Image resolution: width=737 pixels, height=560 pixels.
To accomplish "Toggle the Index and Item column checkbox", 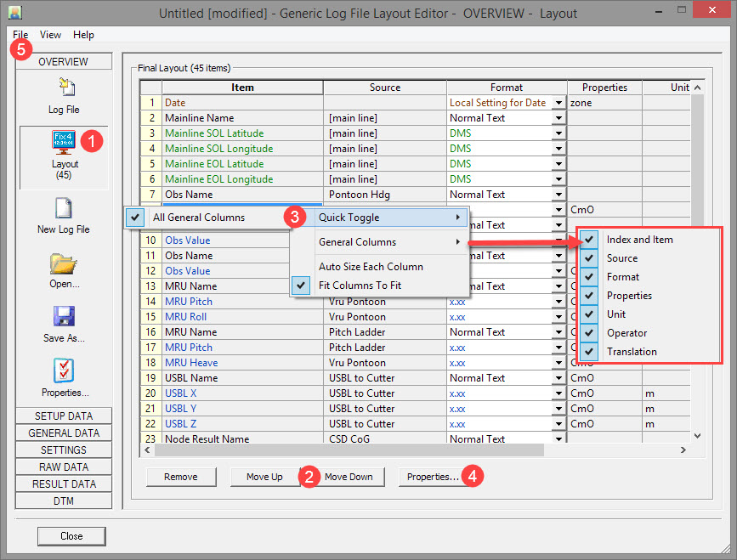I will click(x=589, y=240).
